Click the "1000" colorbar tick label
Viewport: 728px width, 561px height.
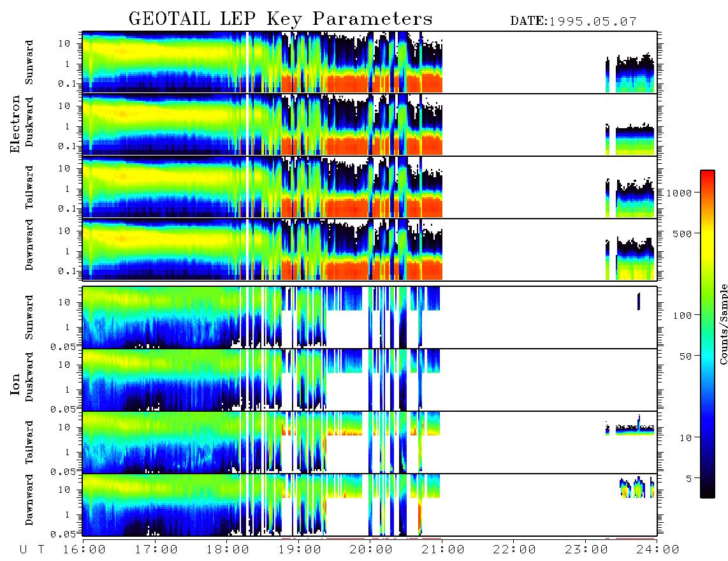pos(679,193)
